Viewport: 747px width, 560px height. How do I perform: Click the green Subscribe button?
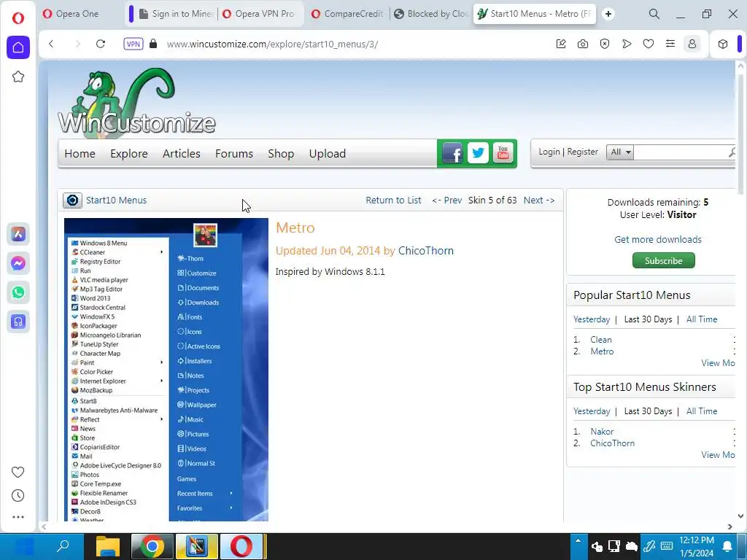click(664, 260)
